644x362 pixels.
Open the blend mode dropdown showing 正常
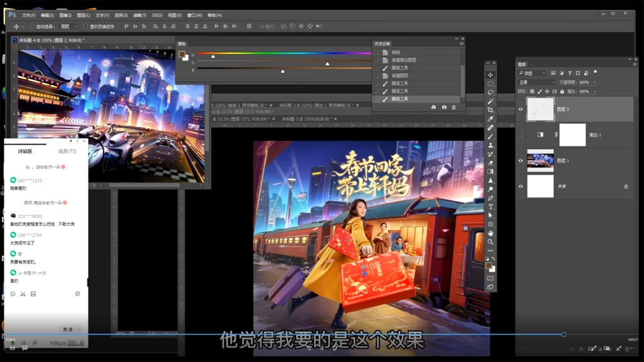[536, 82]
